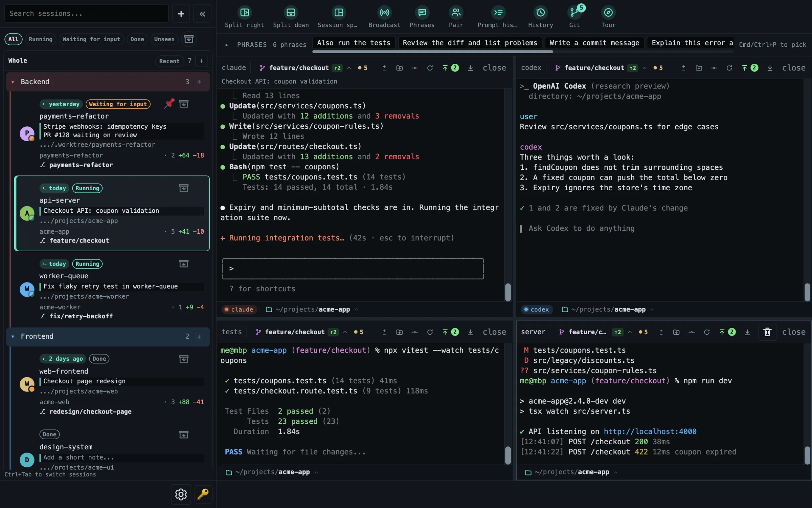Toggle the Unseen filter chip

pyautogui.click(x=164, y=39)
